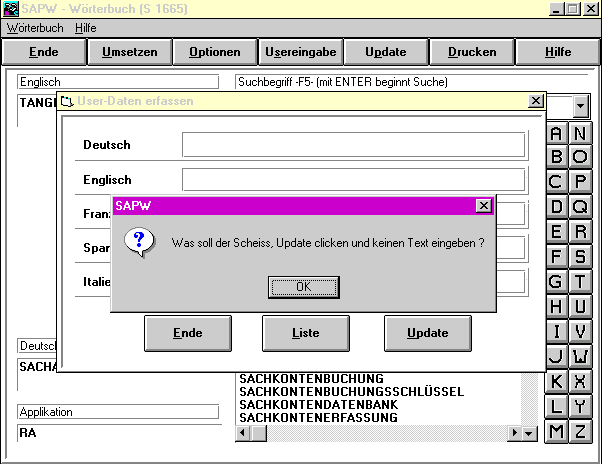This screenshot has width=603, height=464.
Task: Select letter M in alphabet panel
Action: (x=556, y=431)
